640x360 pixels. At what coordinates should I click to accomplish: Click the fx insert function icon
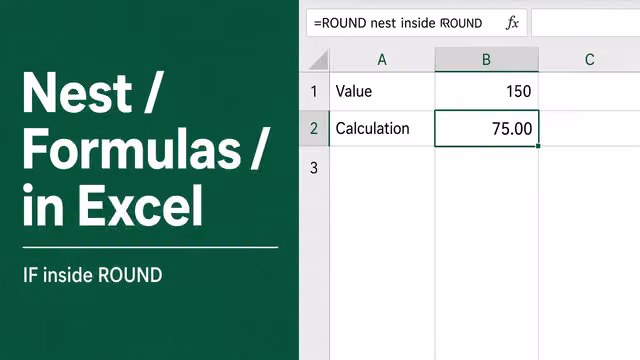(512, 23)
